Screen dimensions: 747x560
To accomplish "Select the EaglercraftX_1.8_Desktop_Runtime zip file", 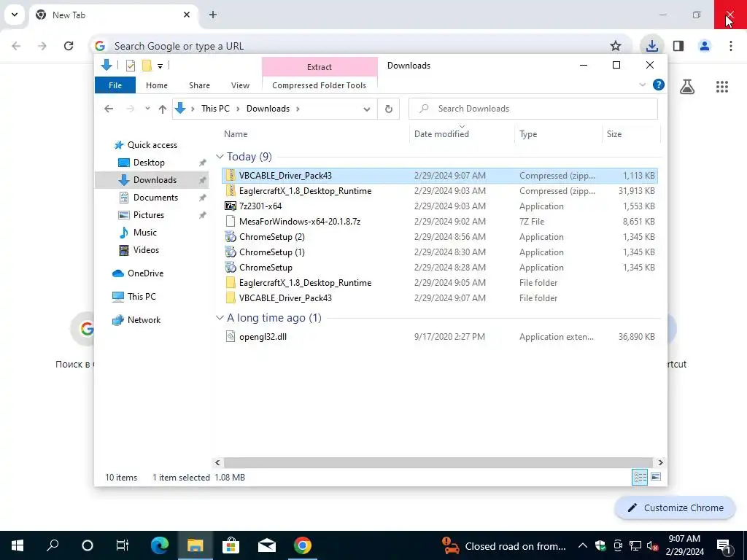I will 440,191.
